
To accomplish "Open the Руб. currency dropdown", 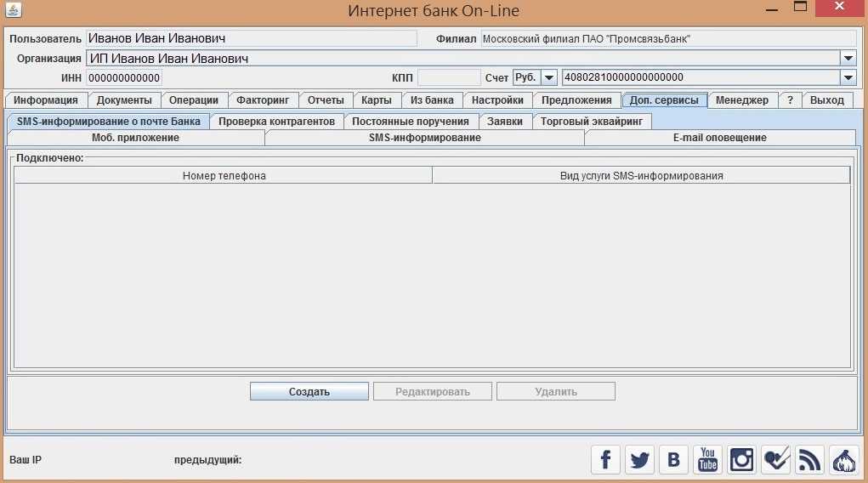I will click(x=548, y=77).
